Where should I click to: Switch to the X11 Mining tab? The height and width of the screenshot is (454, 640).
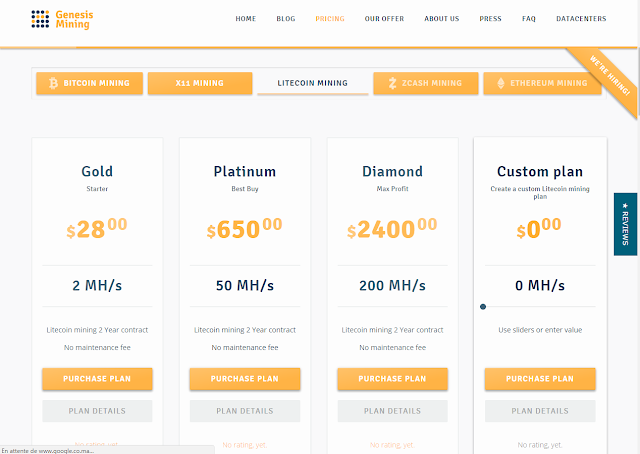click(200, 83)
